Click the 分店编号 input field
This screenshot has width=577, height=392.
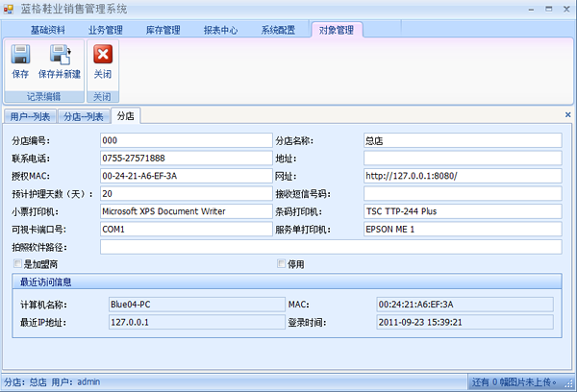coord(186,140)
